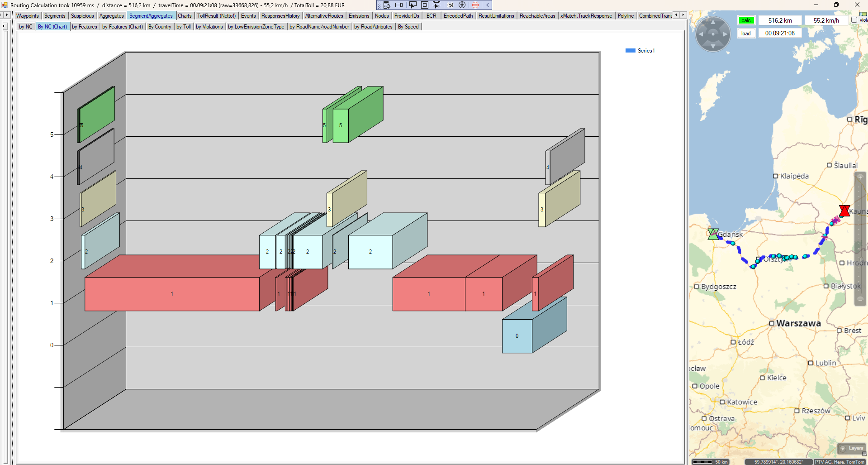Click the red destination marker near Kaunas
Screen dimensions: 868x465
pos(844,211)
